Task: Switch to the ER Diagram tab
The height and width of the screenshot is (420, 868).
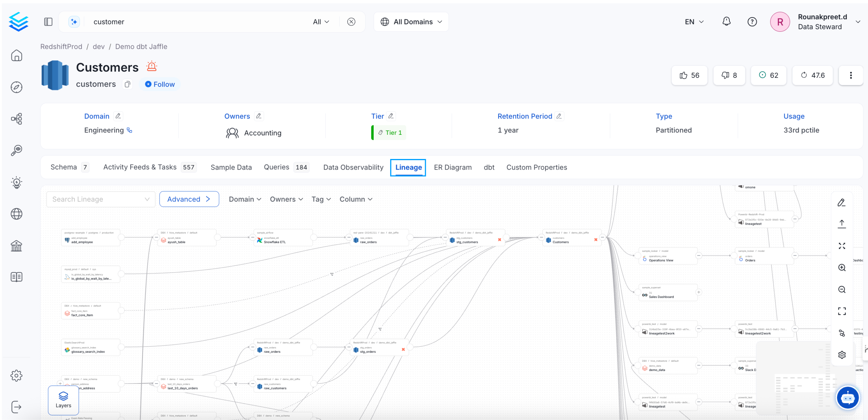Action: click(453, 167)
